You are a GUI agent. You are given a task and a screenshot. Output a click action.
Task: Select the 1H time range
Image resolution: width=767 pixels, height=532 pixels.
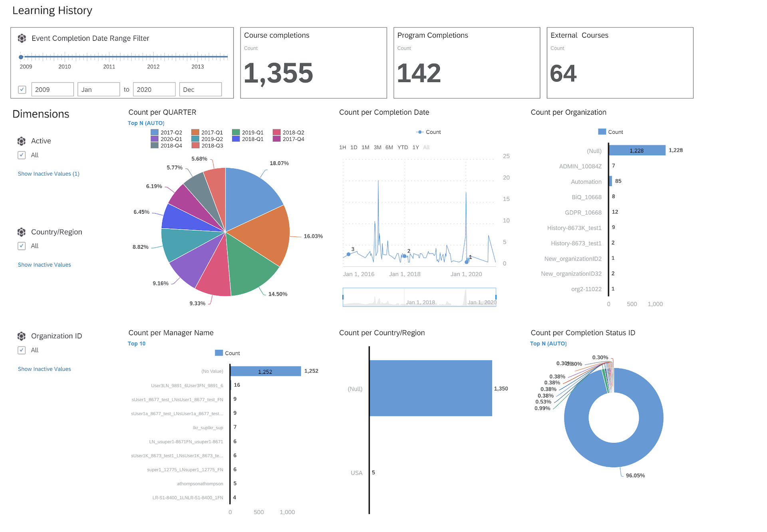[x=343, y=147]
